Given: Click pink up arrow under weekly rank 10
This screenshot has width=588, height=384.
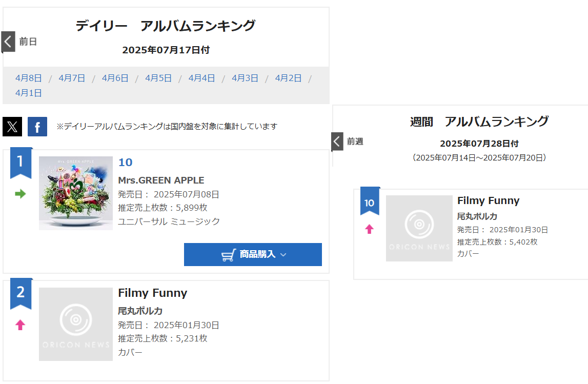Looking at the screenshot, I should (370, 229).
